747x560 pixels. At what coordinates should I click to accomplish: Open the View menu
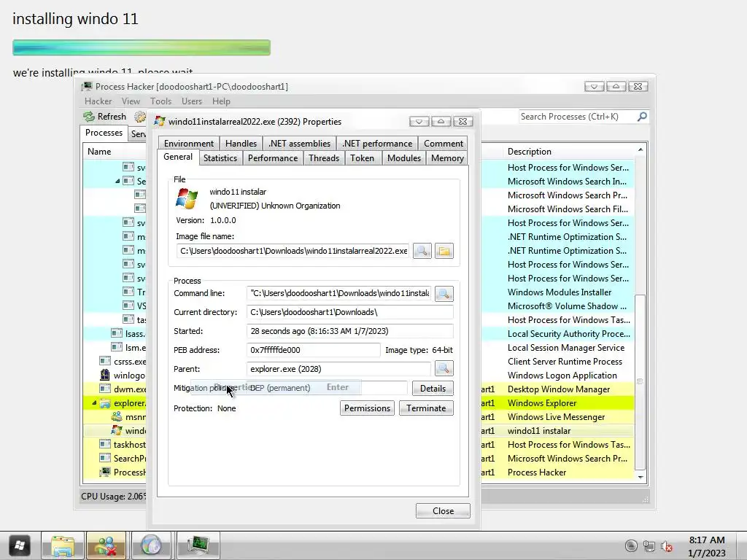(131, 101)
